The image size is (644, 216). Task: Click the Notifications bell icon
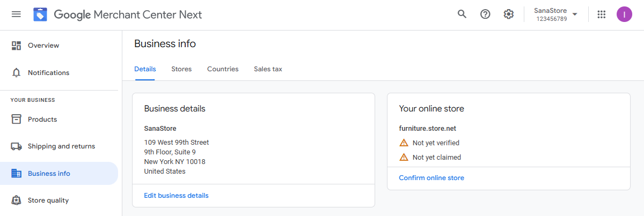point(17,72)
